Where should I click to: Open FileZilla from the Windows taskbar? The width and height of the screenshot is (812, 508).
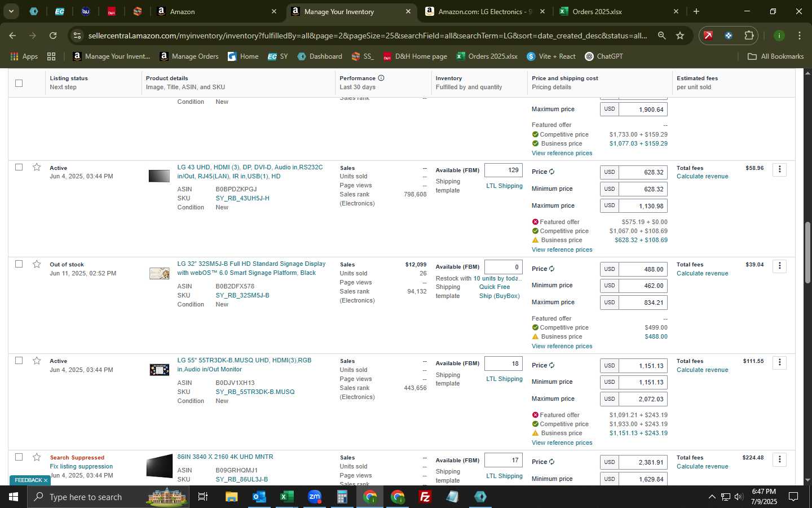425,497
